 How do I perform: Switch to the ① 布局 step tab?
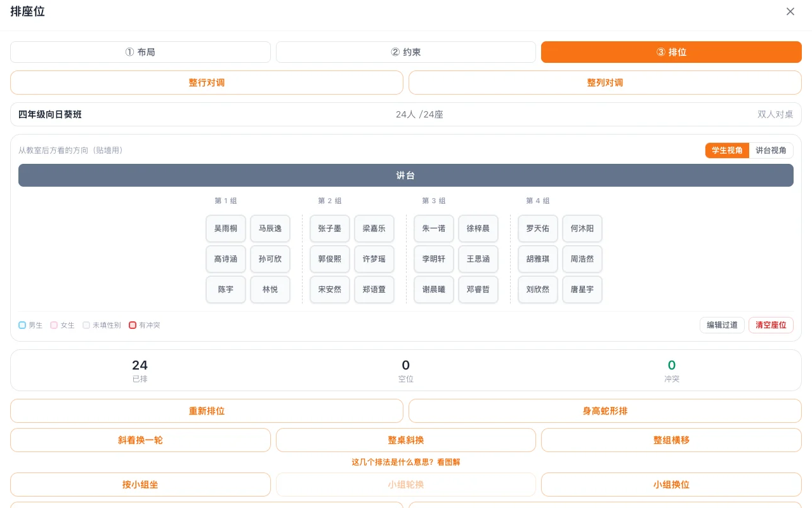click(x=140, y=52)
